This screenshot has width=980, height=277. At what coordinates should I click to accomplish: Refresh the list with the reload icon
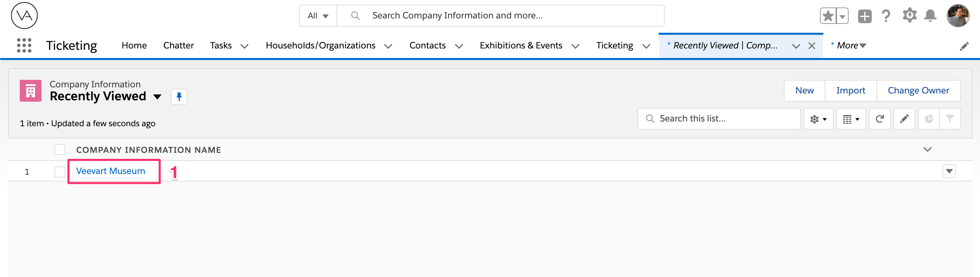pos(880,118)
